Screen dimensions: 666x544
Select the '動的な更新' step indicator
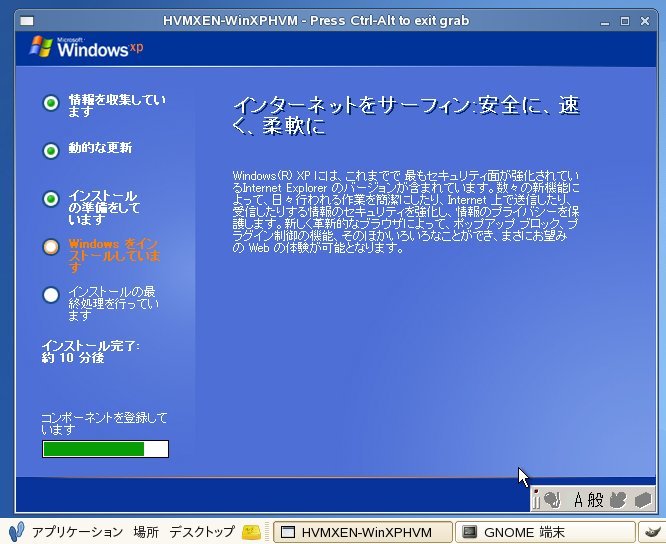pos(51,151)
